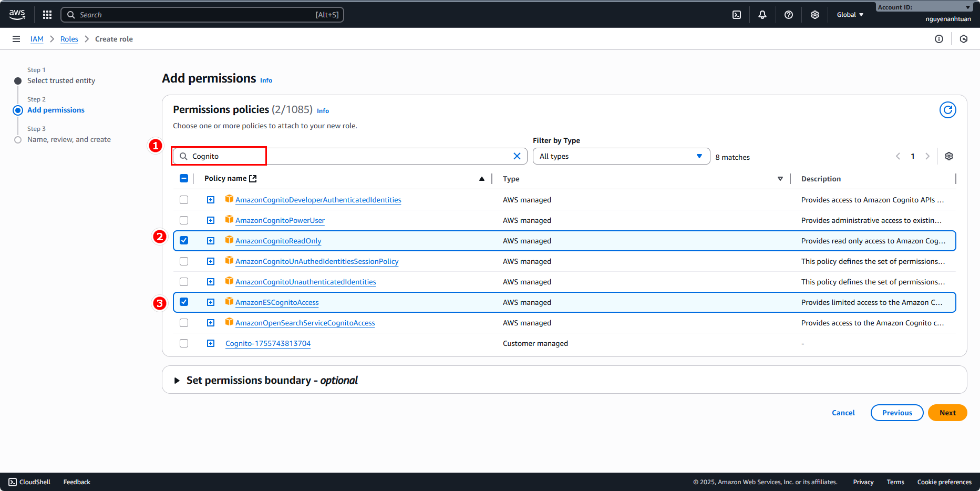Go to Roles in the breadcrumb
The width and height of the screenshot is (980, 491).
(x=69, y=39)
